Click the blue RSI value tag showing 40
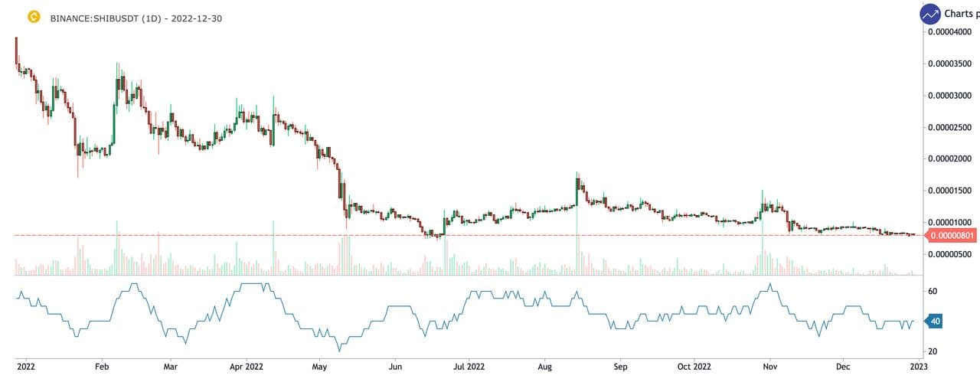This screenshot has height=382, width=980. (935, 322)
